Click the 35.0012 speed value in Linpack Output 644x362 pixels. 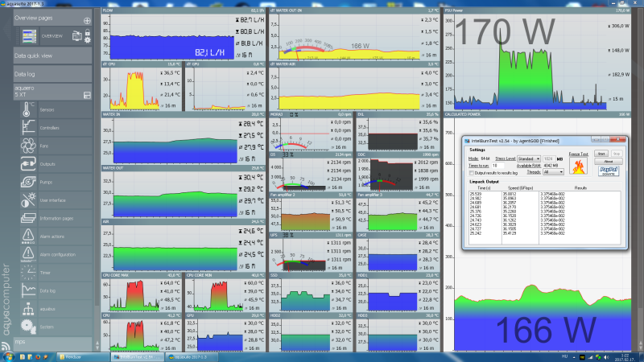pos(510,194)
